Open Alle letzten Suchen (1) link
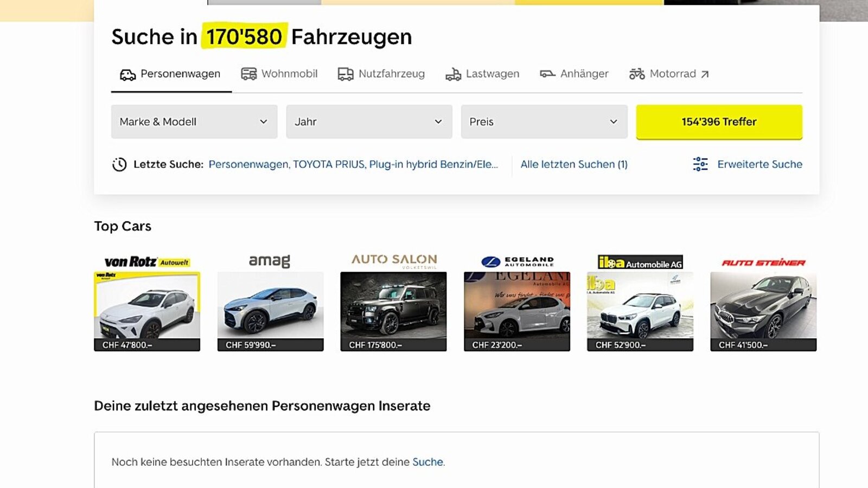This screenshot has width=868, height=488. pyautogui.click(x=574, y=164)
